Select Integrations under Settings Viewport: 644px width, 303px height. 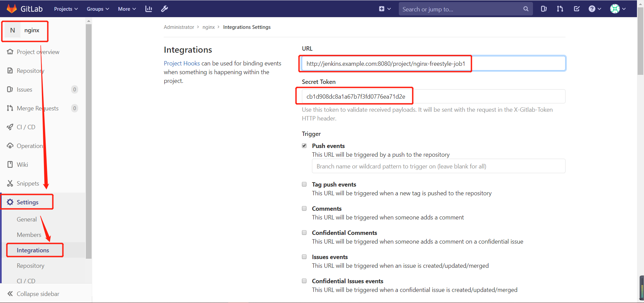tap(33, 250)
